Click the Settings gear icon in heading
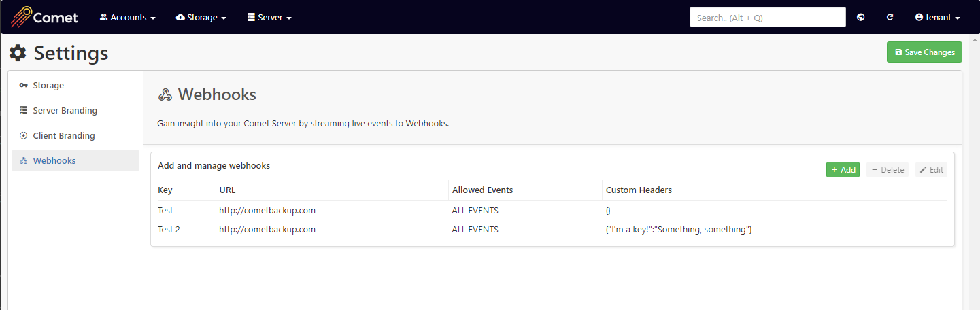This screenshot has width=980, height=310. (18, 53)
